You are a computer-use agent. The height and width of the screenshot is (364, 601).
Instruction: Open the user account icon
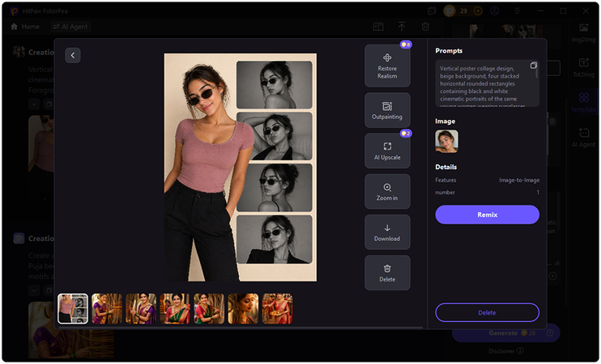[494, 11]
